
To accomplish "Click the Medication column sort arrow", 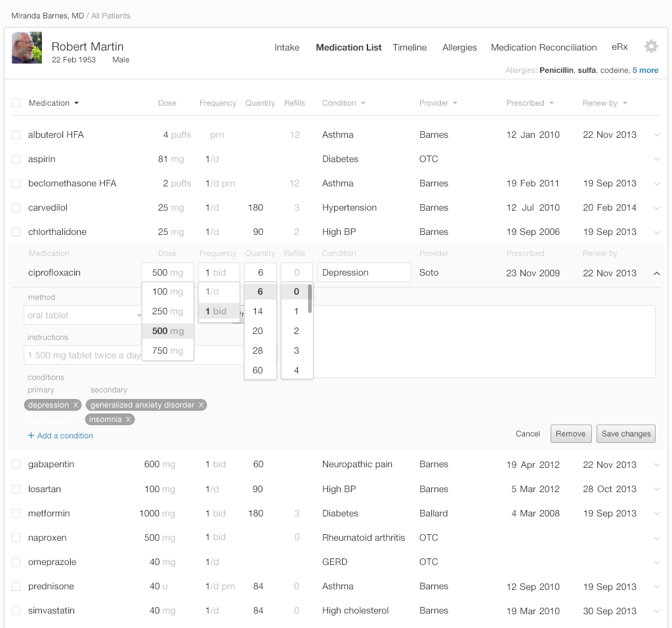I will [77, 103].
